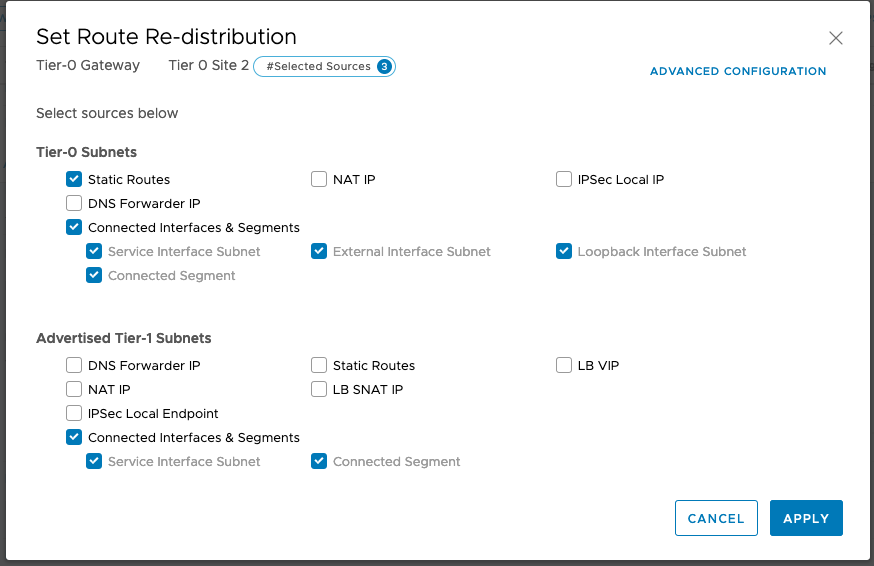Close the Set Route Re-distribution dialog
Image resolution: width=874 pixels, height=566 pixels.
coord(836,39)
